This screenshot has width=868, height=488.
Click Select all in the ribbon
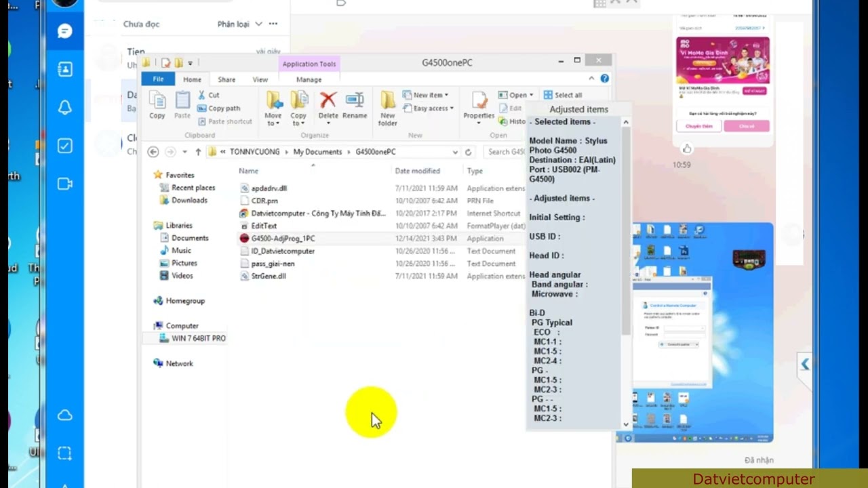562,96
